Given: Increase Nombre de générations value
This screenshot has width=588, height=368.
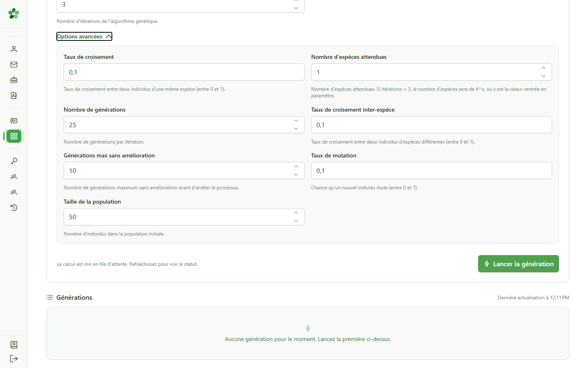Looking at the screenshot, I should coord(296,121).
